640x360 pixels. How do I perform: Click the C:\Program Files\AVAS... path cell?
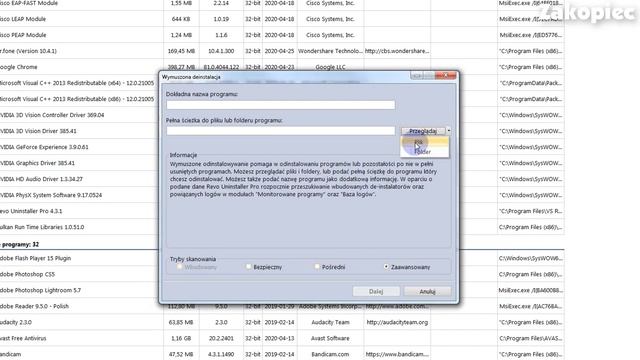click(x=531, y=338)
